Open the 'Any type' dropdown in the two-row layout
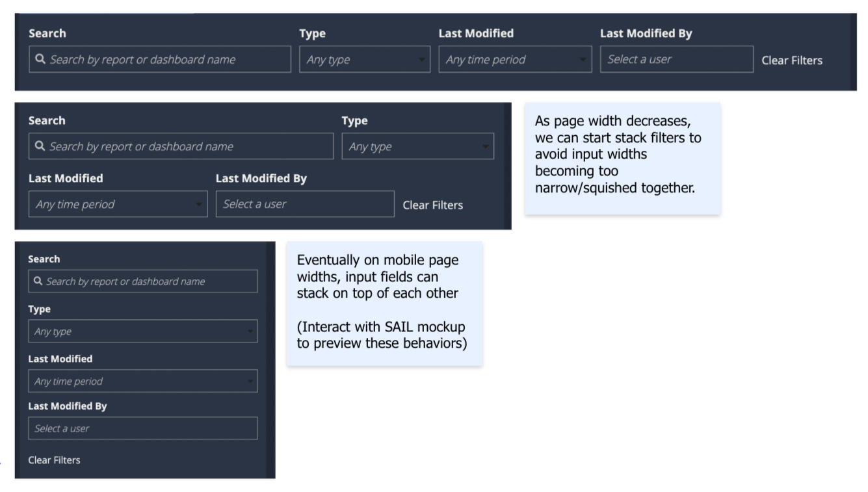The height and width of the screenshot is (492, 868). [x=417, y=147]
